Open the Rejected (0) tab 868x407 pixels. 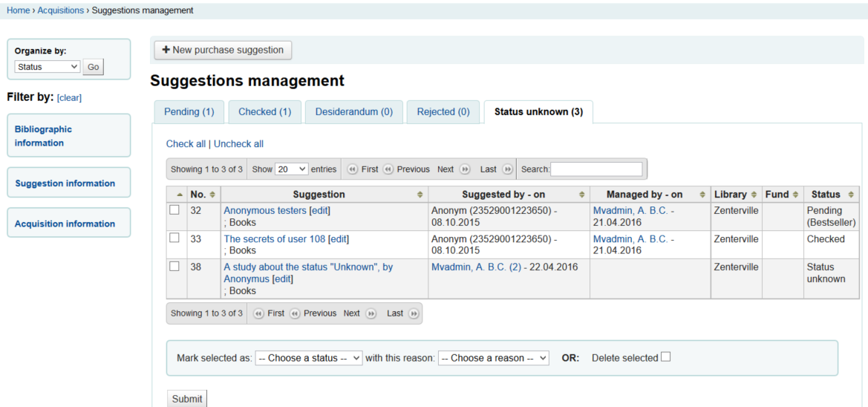point(443,112)
